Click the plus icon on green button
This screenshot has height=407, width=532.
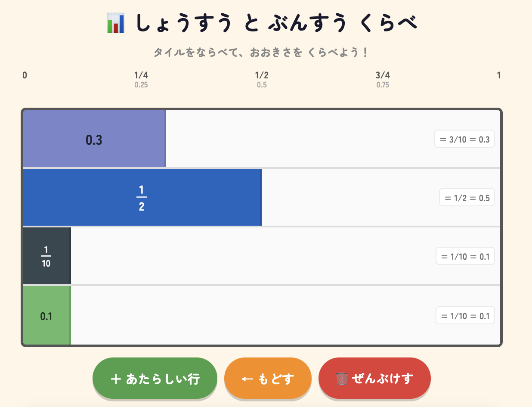point(115,379)
